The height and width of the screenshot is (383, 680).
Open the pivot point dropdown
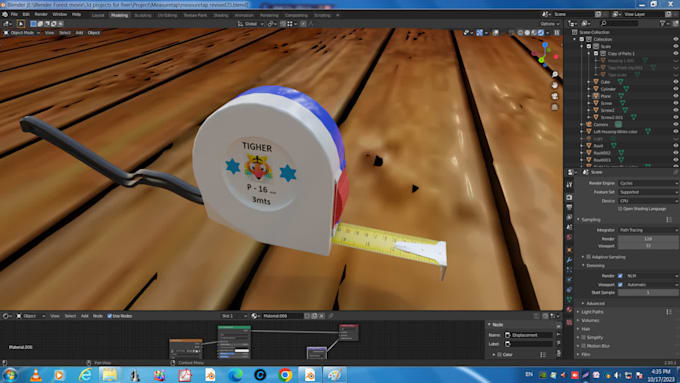point(272,24)
